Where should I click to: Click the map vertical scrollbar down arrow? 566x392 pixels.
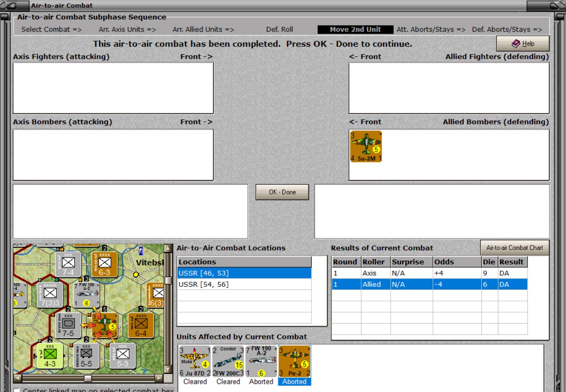[x=168, y=370]
